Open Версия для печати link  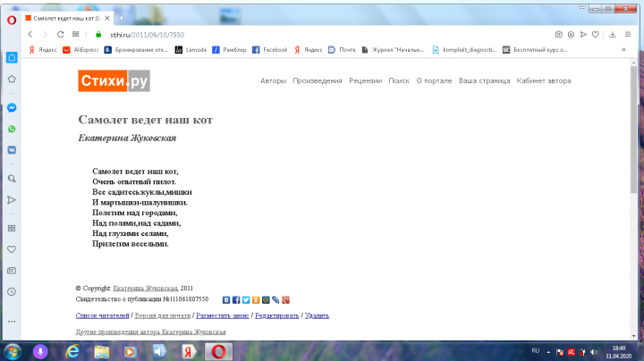click(163, 315)
